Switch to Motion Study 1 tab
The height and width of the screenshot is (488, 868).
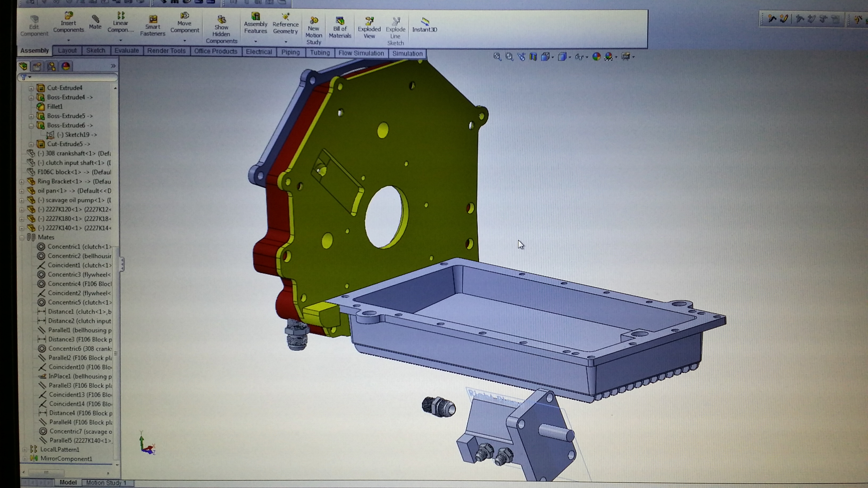click(106, 483)
